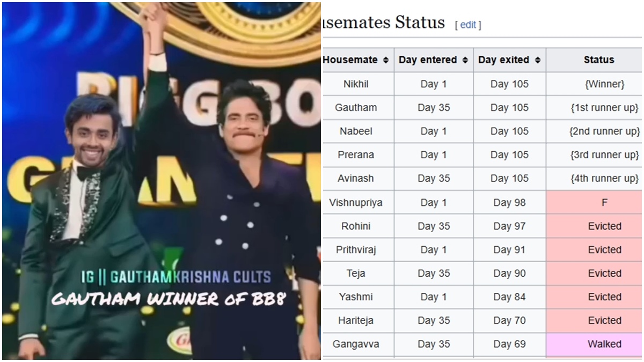
Task: Click the Bigg Boss finale image
Action: (x=161, y=161)
